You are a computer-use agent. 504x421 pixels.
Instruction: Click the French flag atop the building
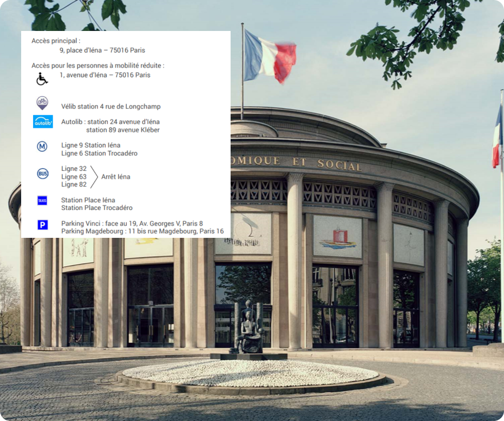pyautogui.click(x=269, y=56)
